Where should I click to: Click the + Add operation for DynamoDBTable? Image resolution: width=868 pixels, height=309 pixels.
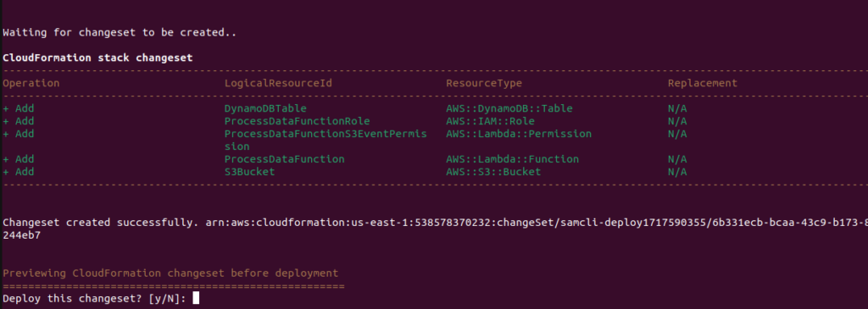tap(19, 109)
